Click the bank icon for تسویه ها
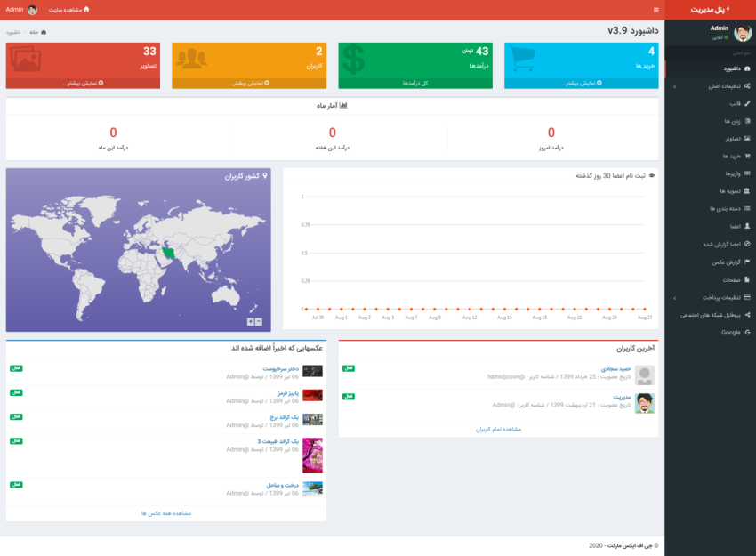Viewport: 756px width, 556px height. tap(747, 191)
